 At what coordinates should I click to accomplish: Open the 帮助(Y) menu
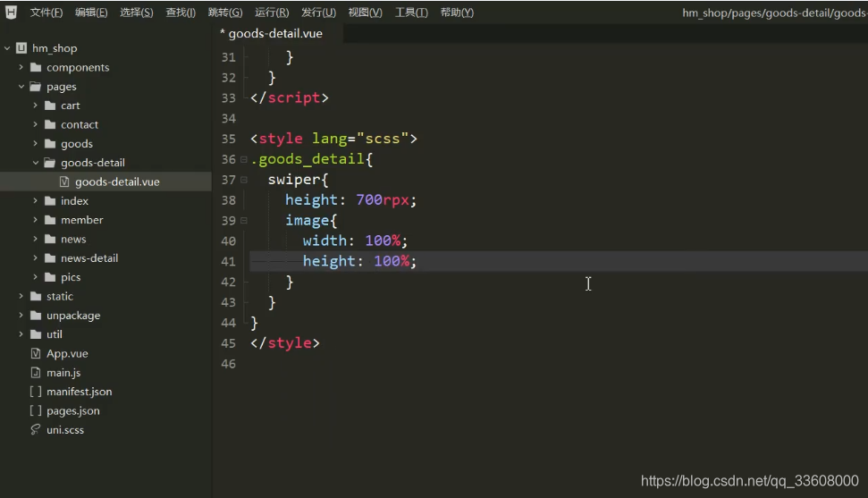coord(457,13)
